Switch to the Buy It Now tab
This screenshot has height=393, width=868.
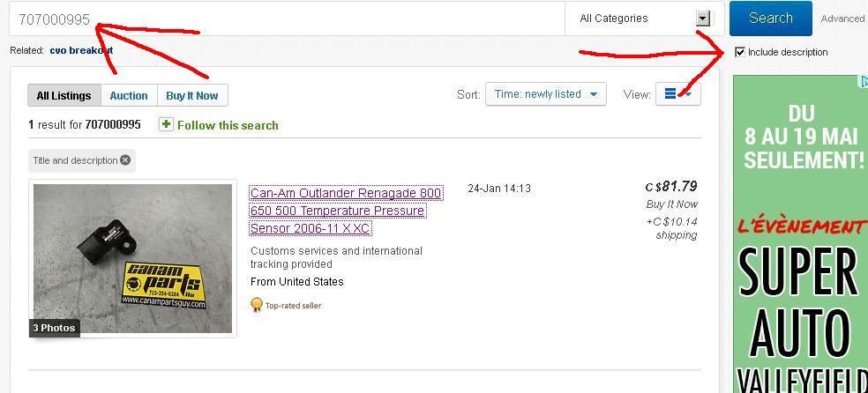[x=192, y=96]
